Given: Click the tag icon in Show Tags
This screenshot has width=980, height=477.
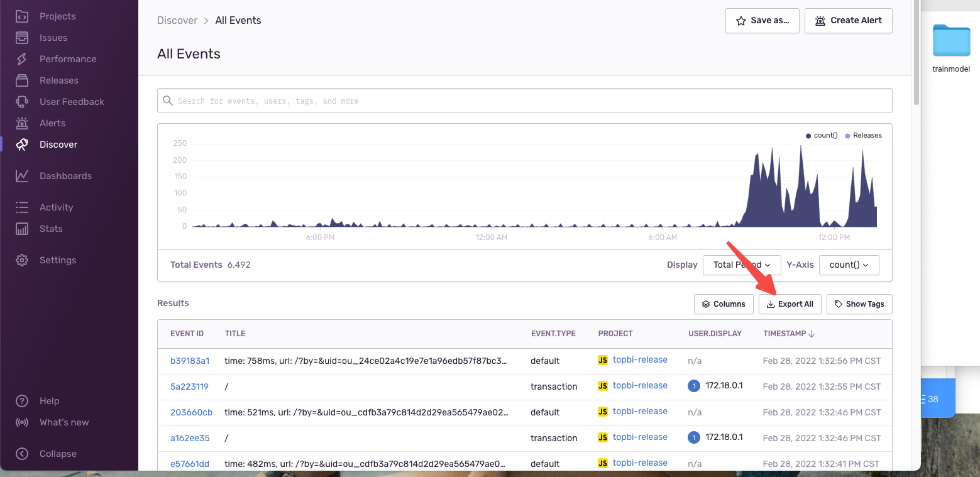Looking at the screenshot, I should [x=839, y=304].
